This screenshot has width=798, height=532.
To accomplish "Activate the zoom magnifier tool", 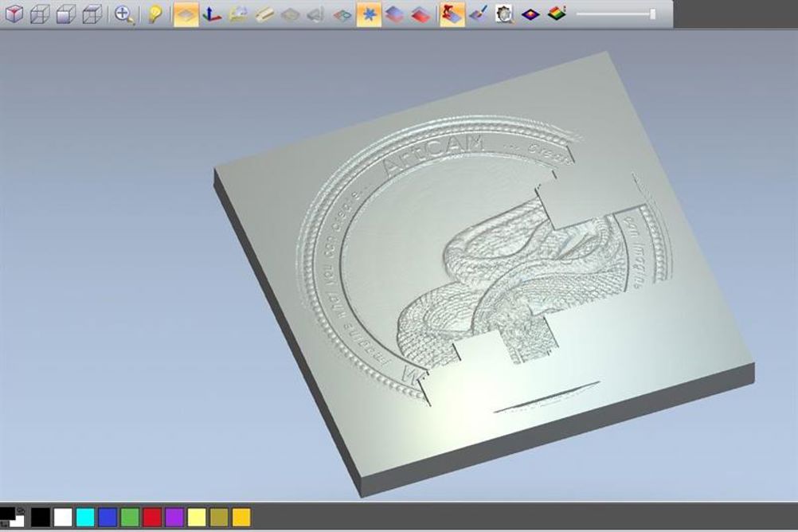I will pyautogui.click(x=123, y=14).
